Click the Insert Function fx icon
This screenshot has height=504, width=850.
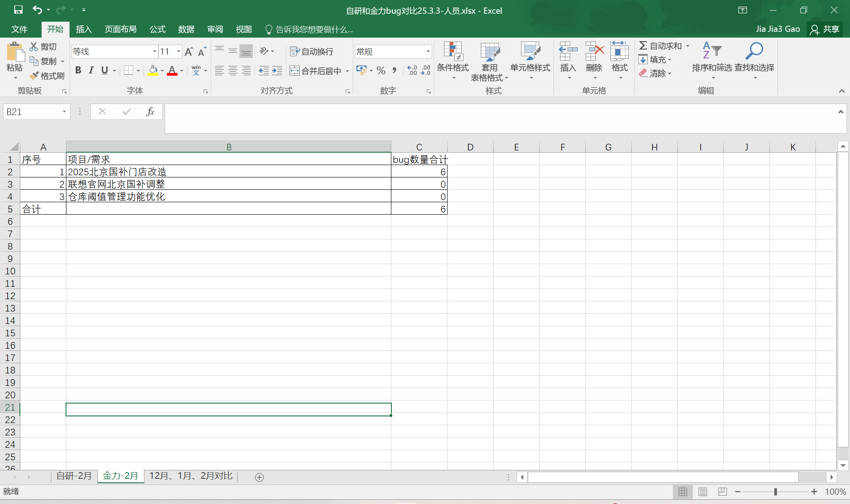click(x=150, y=112)
